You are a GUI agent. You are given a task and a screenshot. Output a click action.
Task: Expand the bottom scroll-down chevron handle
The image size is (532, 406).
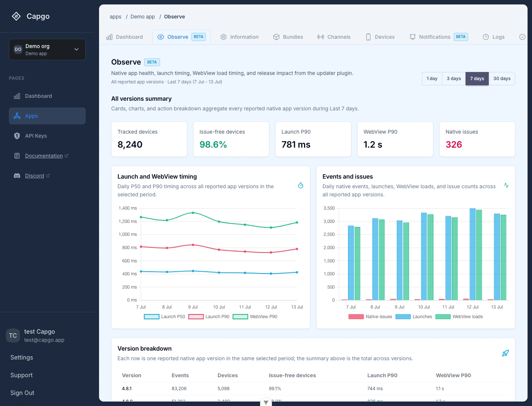[x=266, y=402]
